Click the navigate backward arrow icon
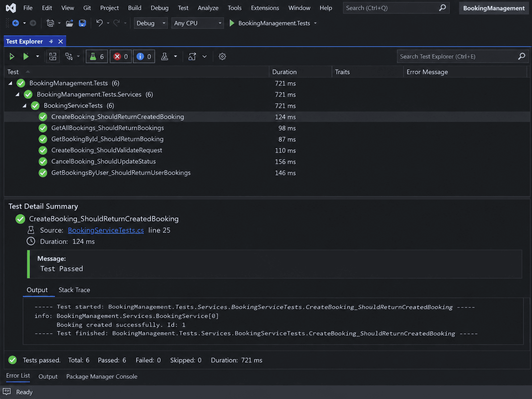 pyautogui.click(x=15, y=23)
